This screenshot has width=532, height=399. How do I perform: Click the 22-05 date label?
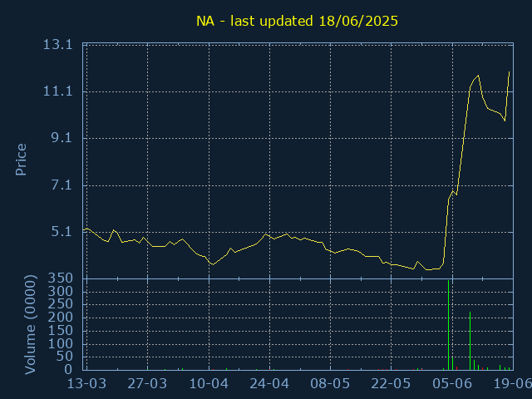pyautogui.click(x=391, y=384)
